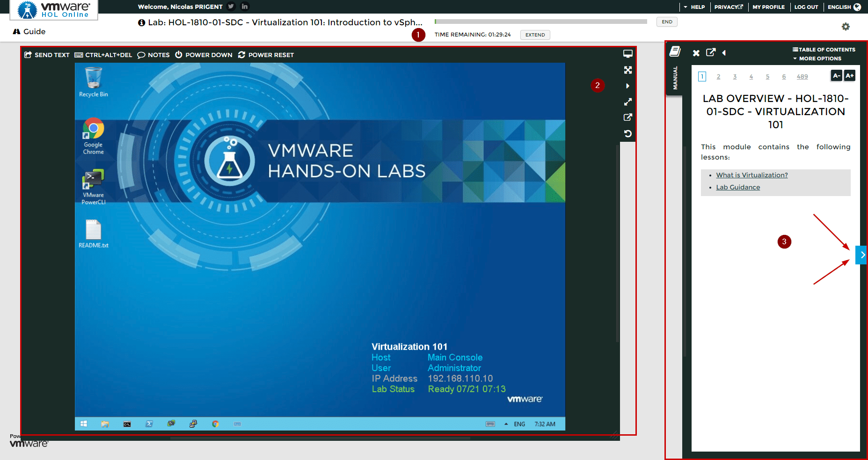Click the PuTTY icon in the taskbar
Screen dimensions: 868x460
pos(193,424)
